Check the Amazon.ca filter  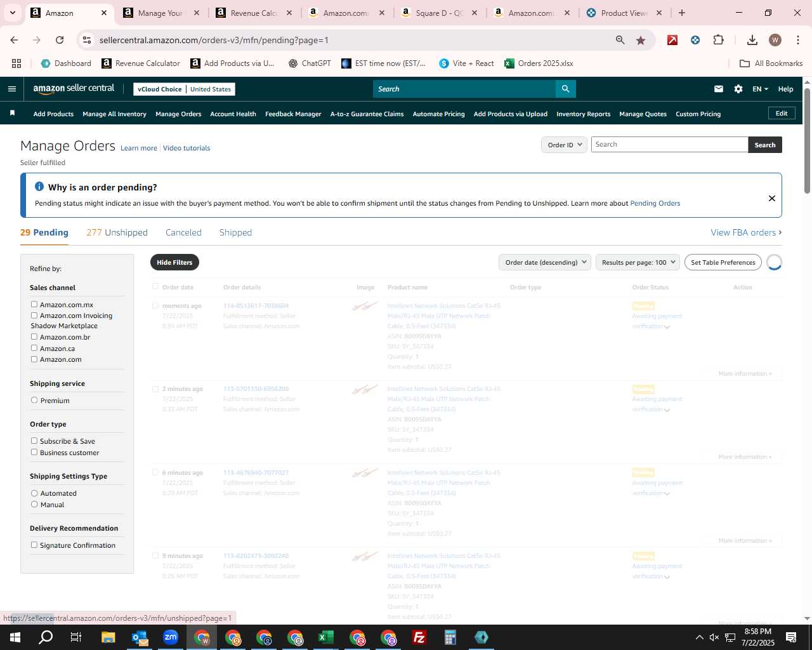[34, 348]
